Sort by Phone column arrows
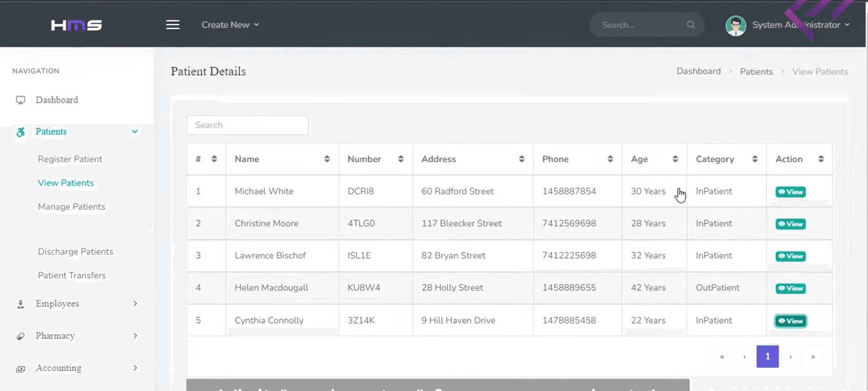 pos(610,159)
